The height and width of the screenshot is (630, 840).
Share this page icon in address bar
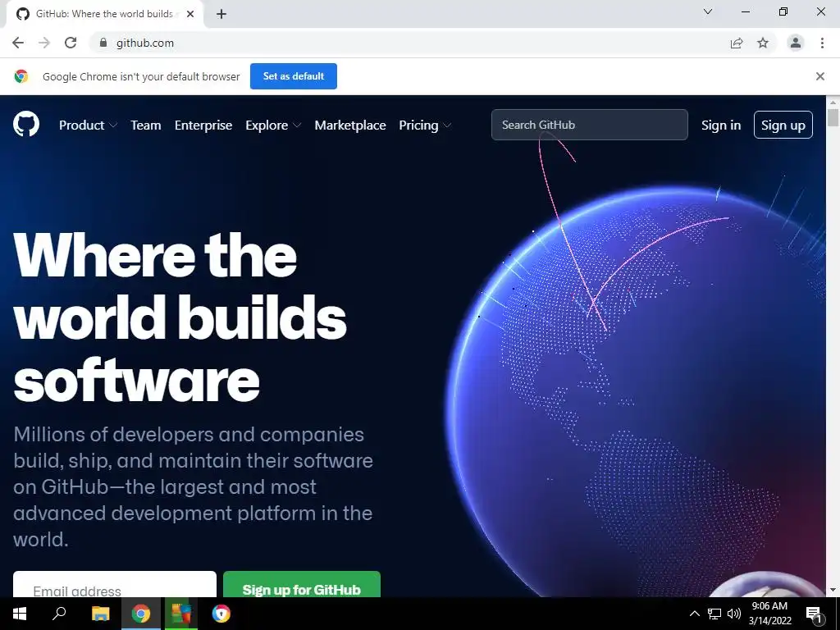point(737,43)
